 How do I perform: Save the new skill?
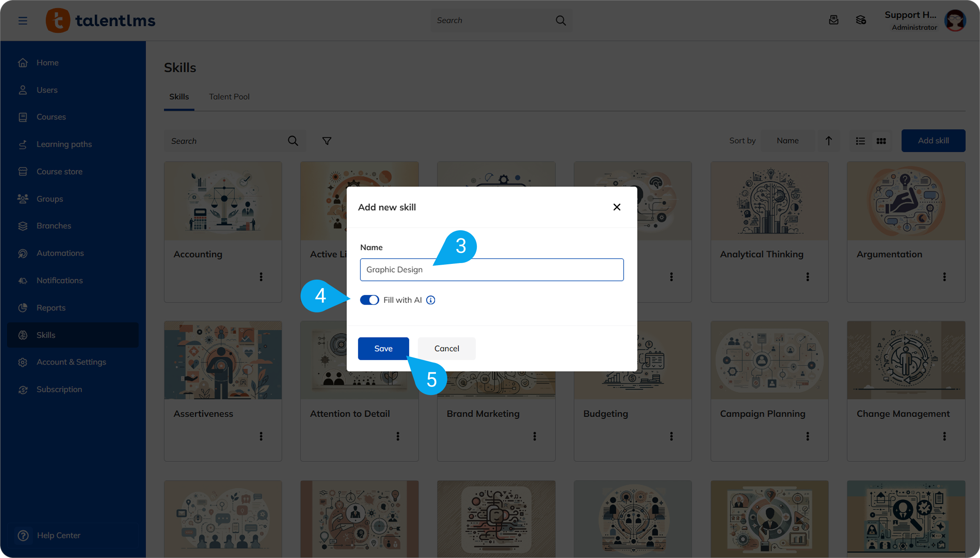pyautogui.click(x=383, y=349)
